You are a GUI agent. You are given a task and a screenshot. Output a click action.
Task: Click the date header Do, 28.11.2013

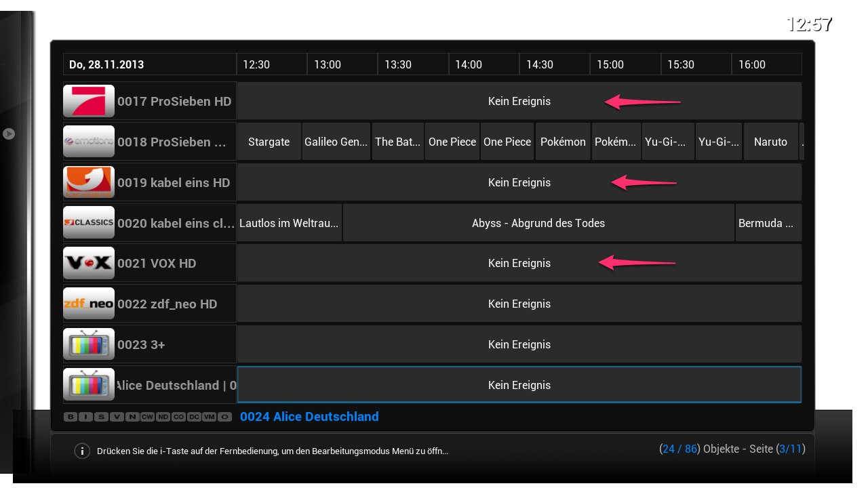(149, 64)
